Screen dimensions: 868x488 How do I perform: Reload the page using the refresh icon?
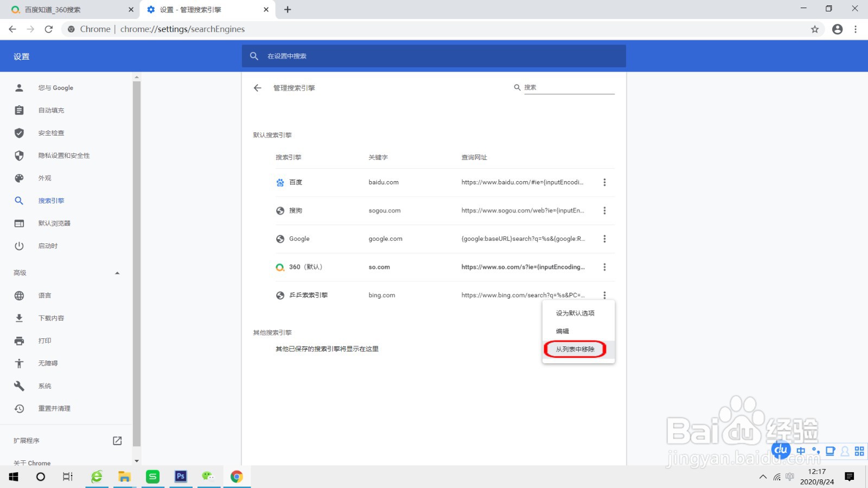(x=49, y=29)
